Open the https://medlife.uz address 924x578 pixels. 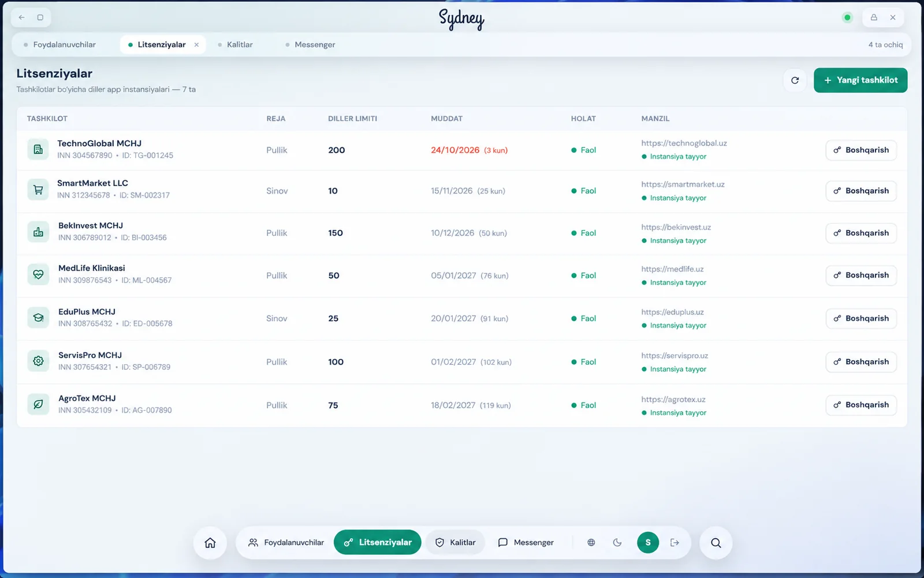point(672,269)
